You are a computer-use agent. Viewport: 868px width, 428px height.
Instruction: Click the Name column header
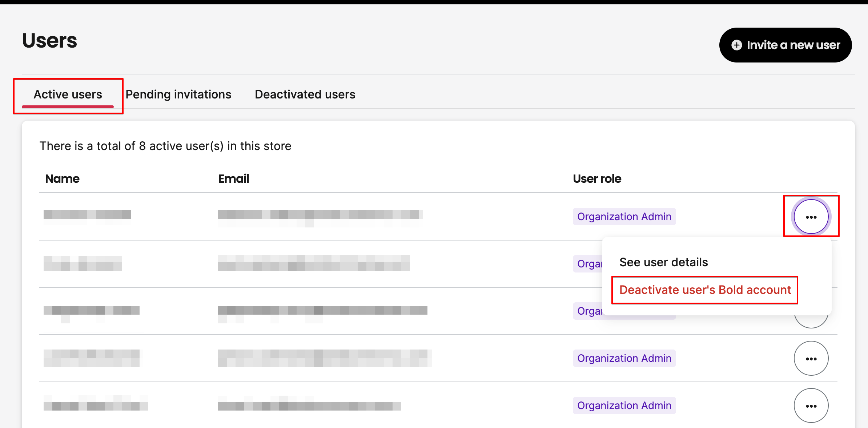tap(62, 178)
